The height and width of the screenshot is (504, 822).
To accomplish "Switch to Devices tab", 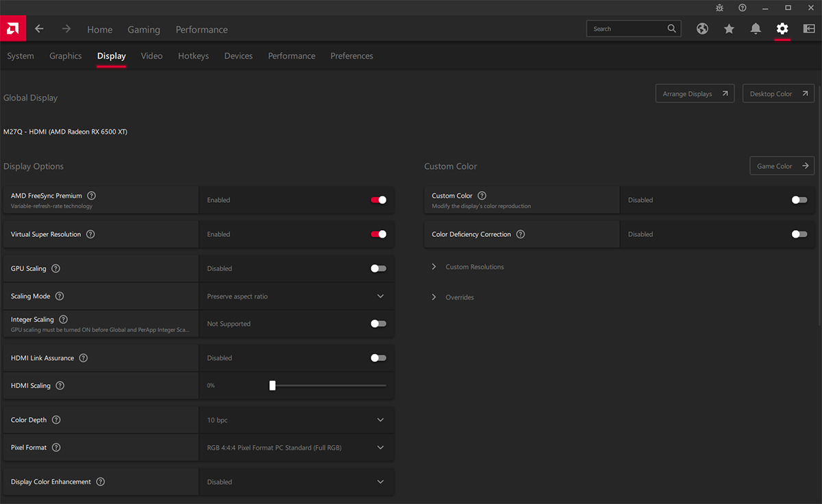I will [238, 56].
